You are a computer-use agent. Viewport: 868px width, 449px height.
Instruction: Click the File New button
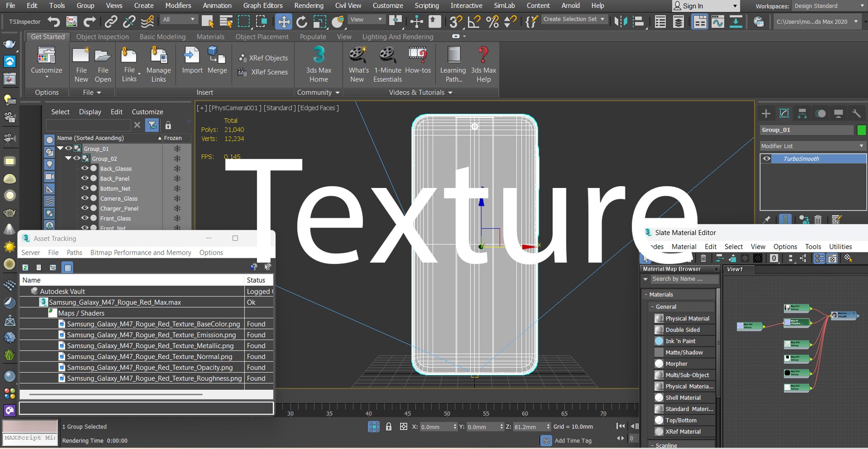pyautogui.click(x=81, y=65)
